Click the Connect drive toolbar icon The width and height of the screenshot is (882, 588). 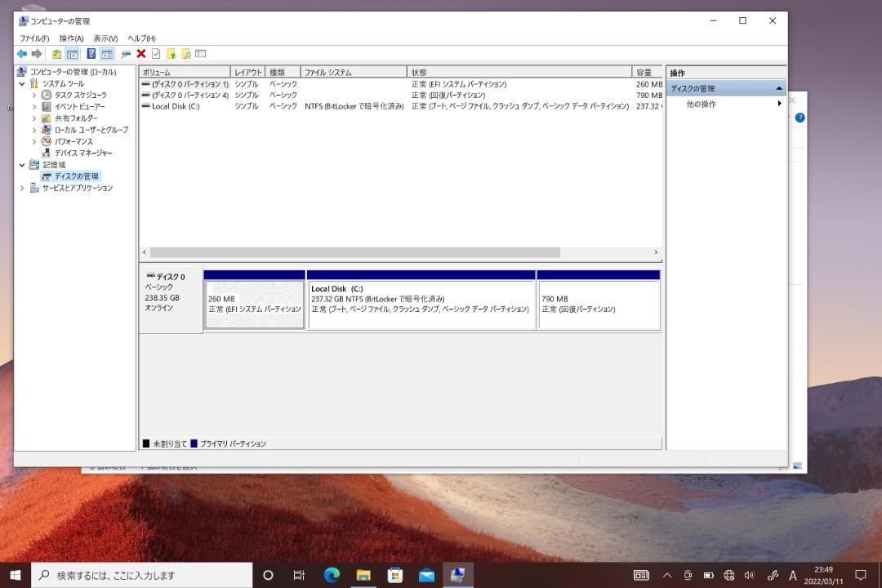click(126, 54)
